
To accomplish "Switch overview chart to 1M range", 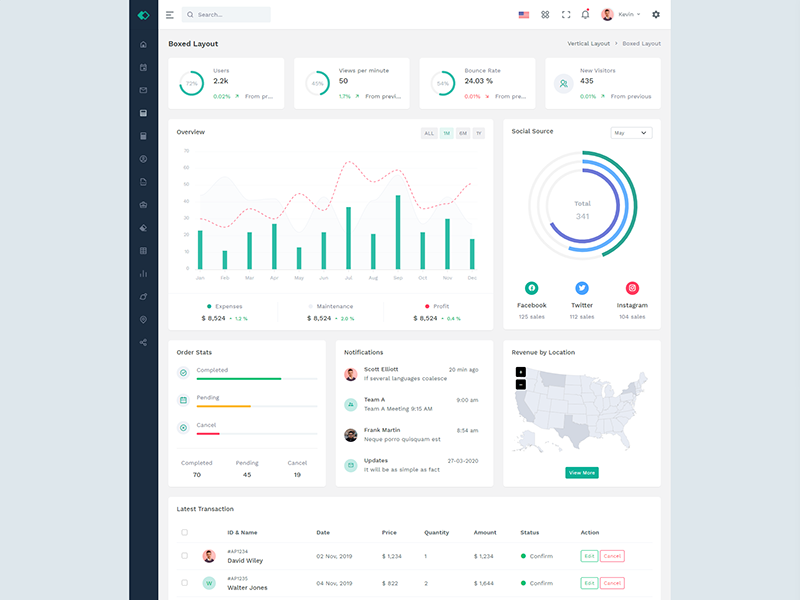I will pos(446,133).
